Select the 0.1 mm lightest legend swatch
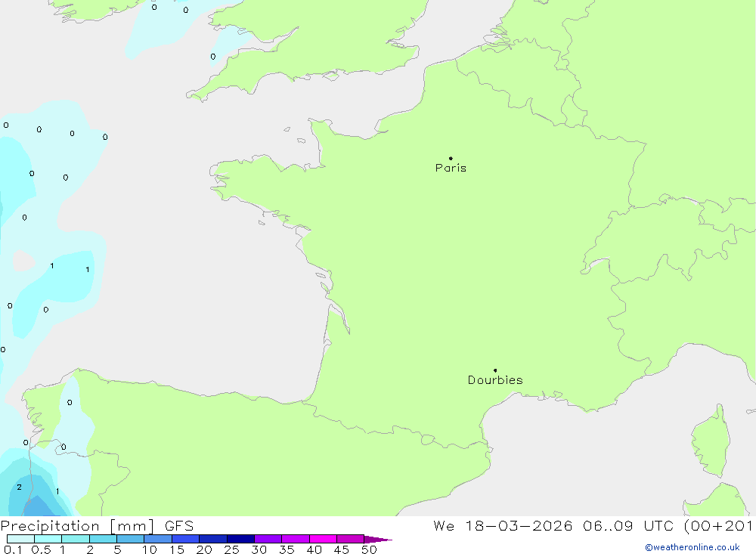The width and height of the screenshot is (756, 554). pos(20,539)
